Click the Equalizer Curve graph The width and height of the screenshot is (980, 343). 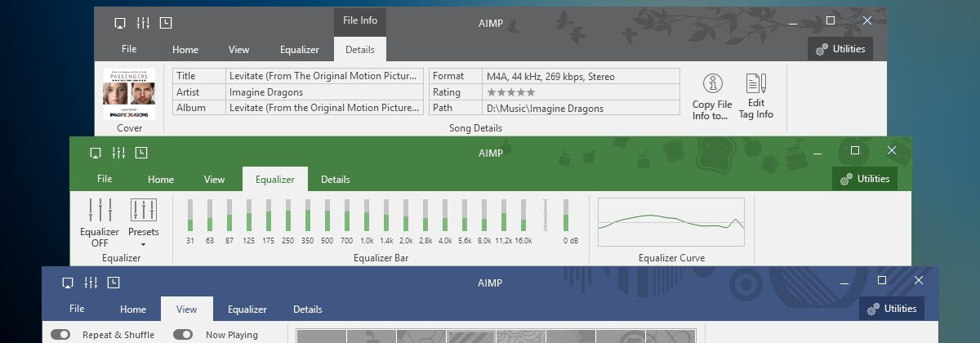pyautogui.click(x=671, y=221)
